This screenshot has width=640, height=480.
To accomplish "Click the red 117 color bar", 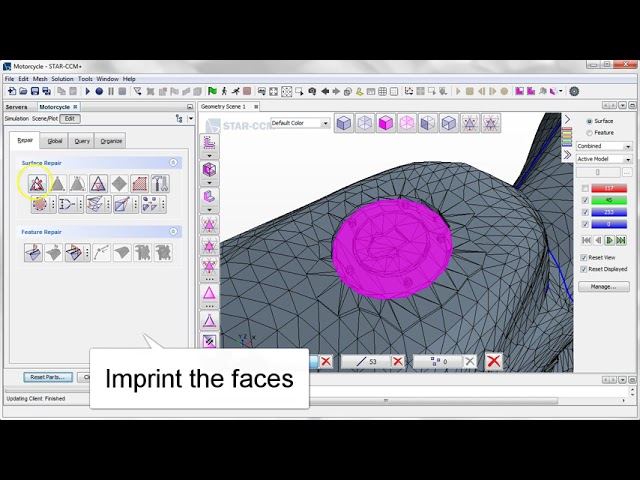I will [609, 188].
